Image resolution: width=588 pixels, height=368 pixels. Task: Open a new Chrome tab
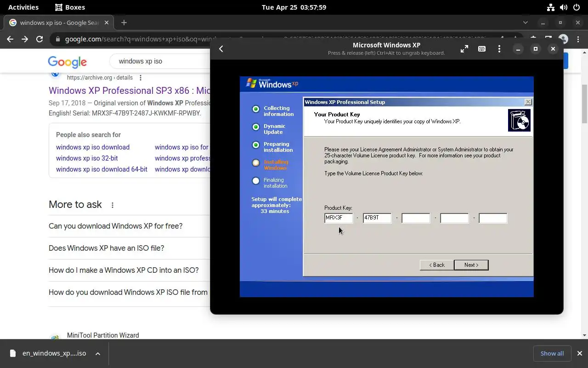(x=124, y=23)
